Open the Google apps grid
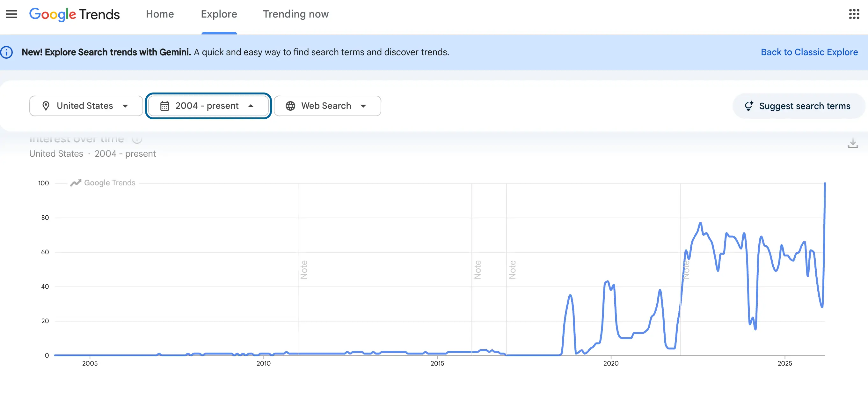Viewport: 868px width, 394px height. click(x=855, y=14)
